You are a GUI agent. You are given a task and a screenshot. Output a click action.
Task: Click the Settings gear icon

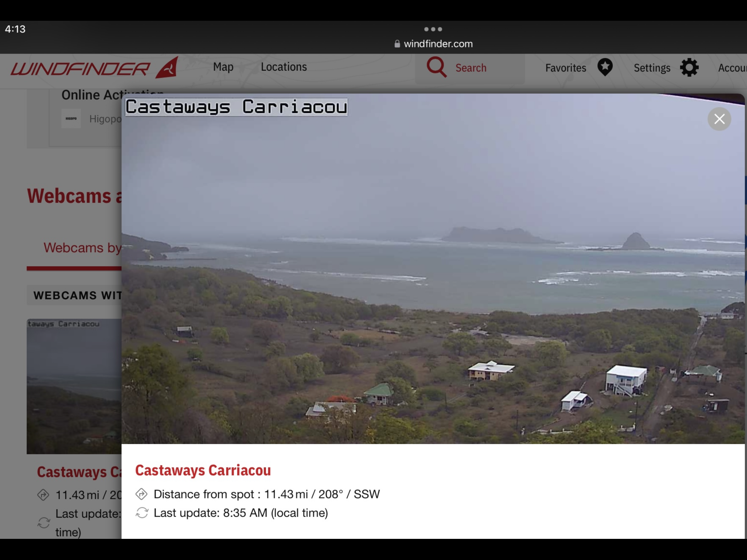tap(689, 67)
